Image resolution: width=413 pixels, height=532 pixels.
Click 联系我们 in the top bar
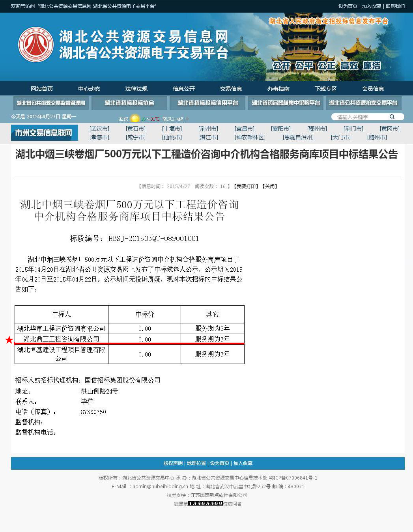point(395,6)
